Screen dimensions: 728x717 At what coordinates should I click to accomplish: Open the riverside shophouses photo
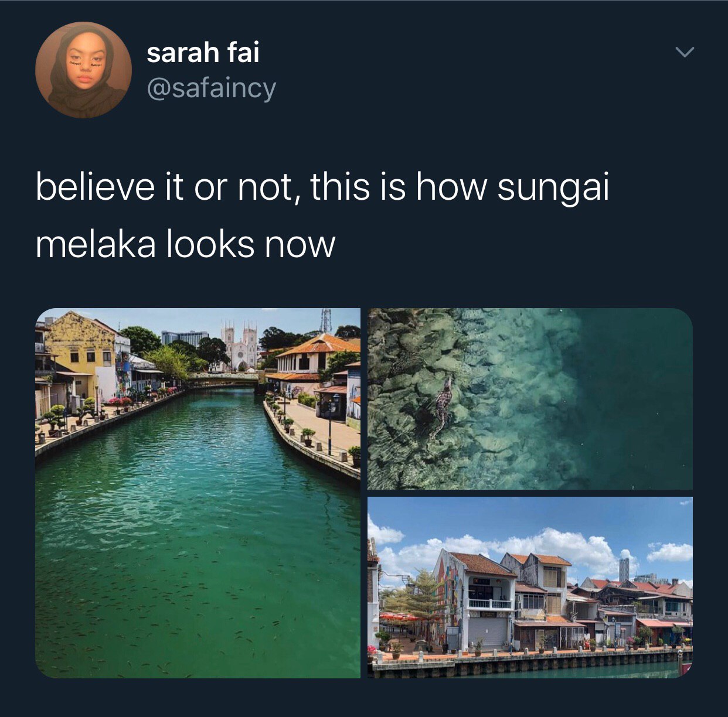(x=530, y=588)
